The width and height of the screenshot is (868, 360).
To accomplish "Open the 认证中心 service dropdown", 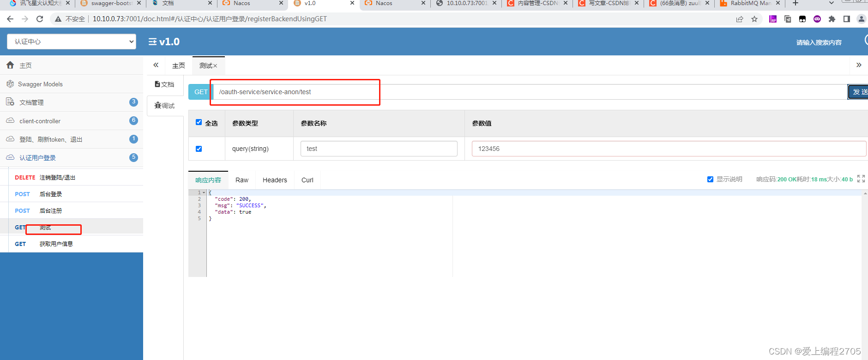I will click(72, 42).
